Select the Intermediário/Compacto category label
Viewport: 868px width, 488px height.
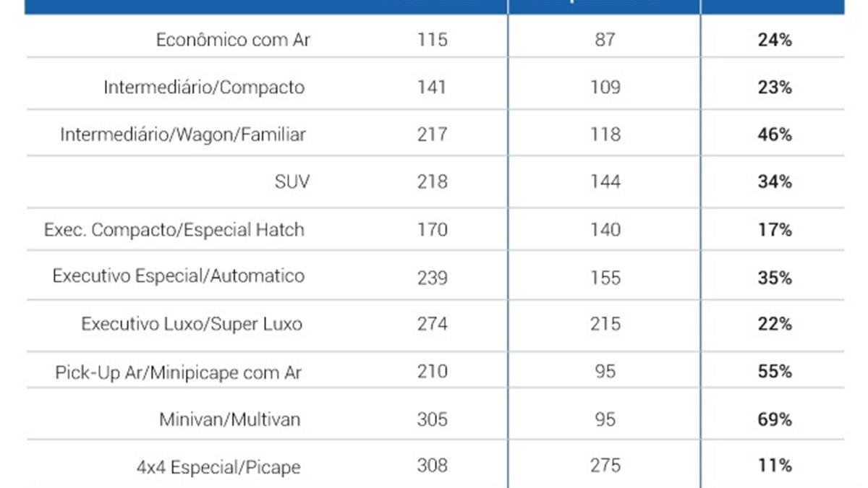[x=204, y=87]
